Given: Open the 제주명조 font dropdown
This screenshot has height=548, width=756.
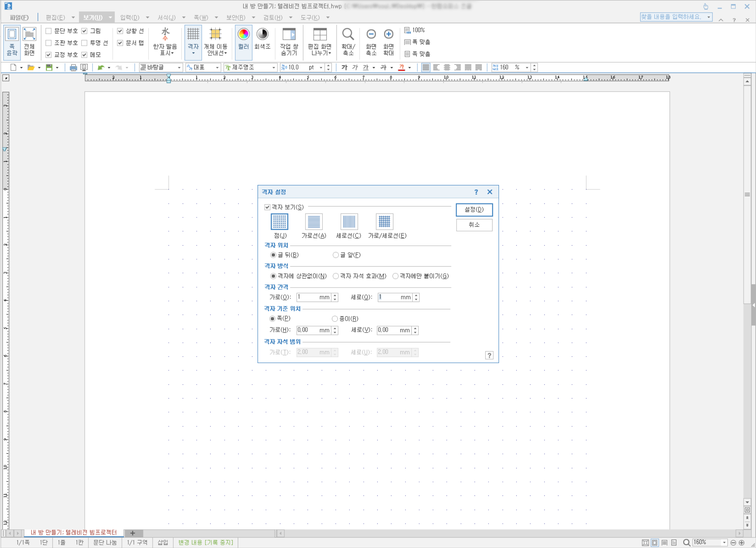Looking at the screenshot, I should tap(274, 68).
